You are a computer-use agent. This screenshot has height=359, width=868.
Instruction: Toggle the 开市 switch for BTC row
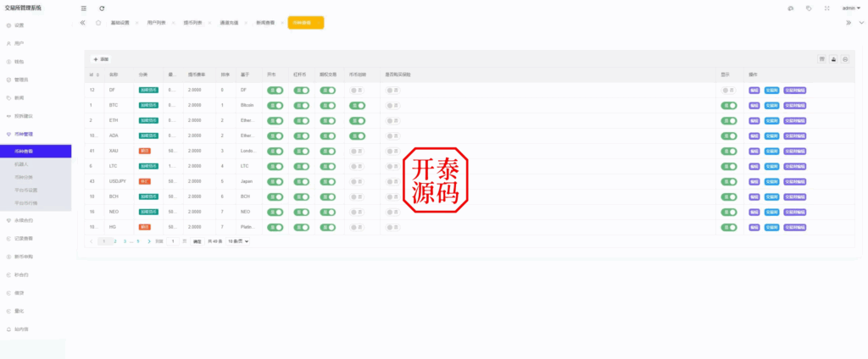275,105
